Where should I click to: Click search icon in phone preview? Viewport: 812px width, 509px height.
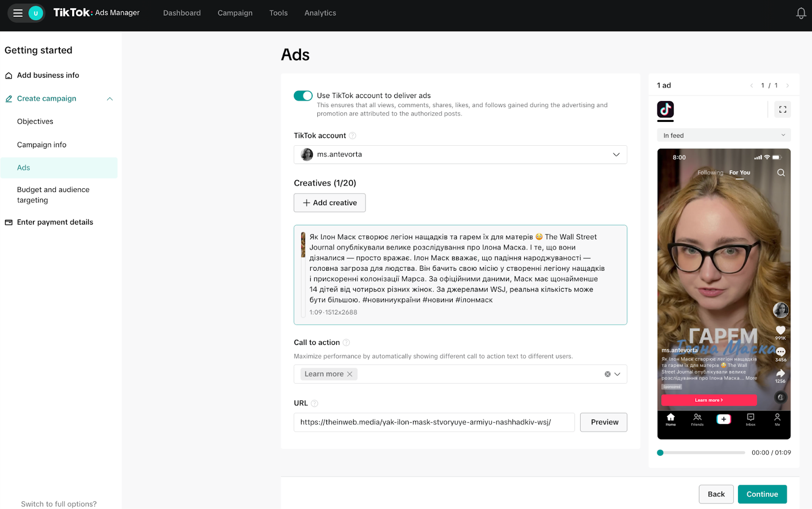[781, 173]
